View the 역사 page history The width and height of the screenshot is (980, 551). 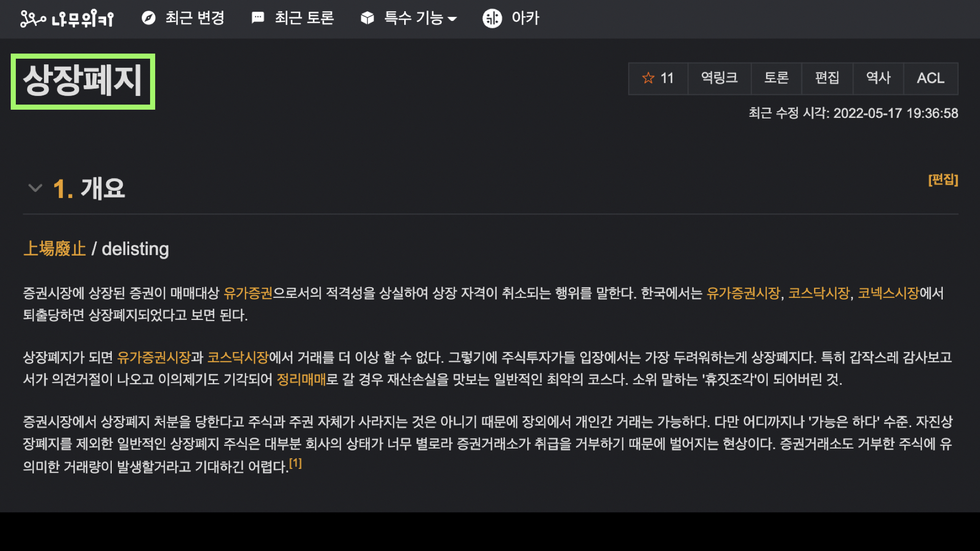click(878, 78)
